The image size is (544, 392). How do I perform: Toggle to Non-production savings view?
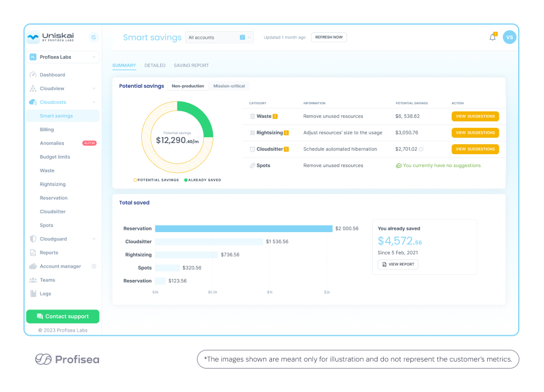[x=188, y=86]
